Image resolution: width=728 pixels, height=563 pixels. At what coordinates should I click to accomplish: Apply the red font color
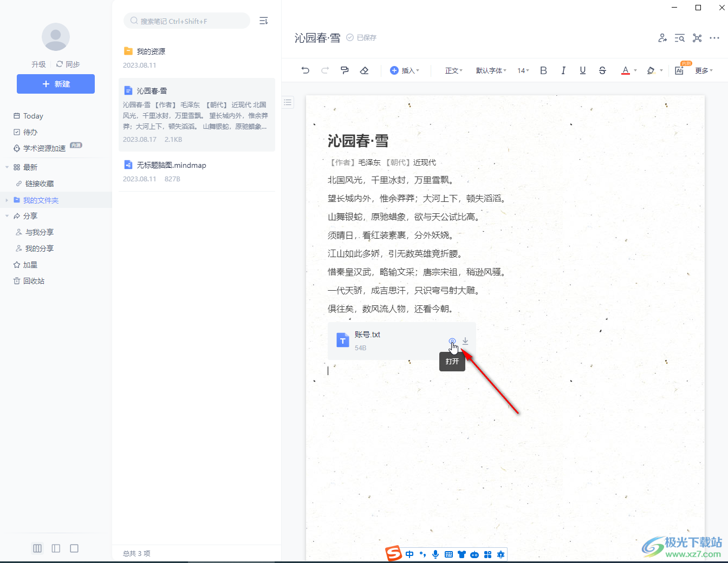(x=626, y=70)
